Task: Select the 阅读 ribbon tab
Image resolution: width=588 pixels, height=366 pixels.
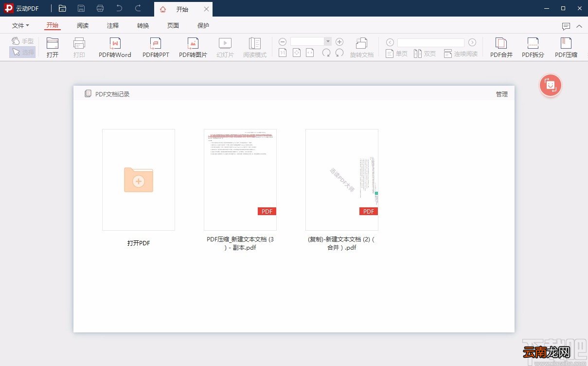Action: [x=83, y=26]
